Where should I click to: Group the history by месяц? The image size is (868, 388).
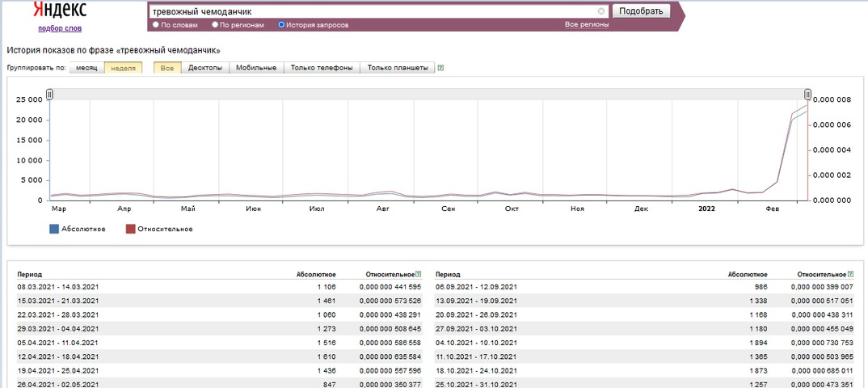point(86,68)
